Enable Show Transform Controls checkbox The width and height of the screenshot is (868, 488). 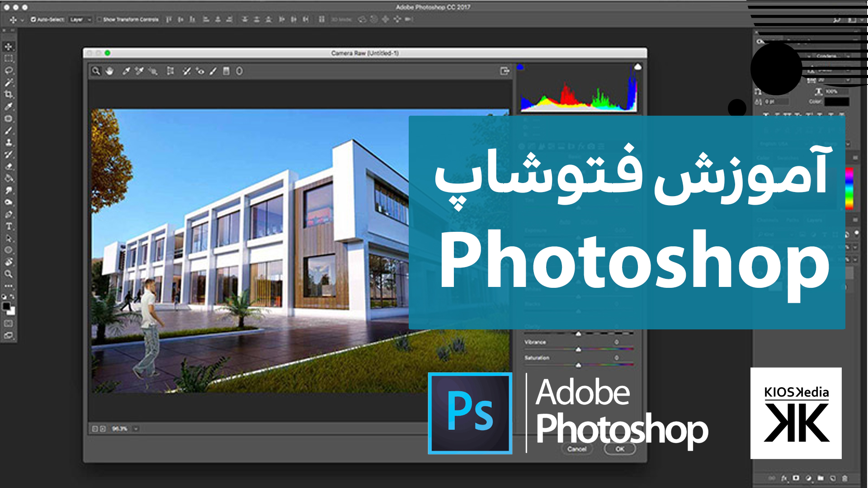(99, 19)
